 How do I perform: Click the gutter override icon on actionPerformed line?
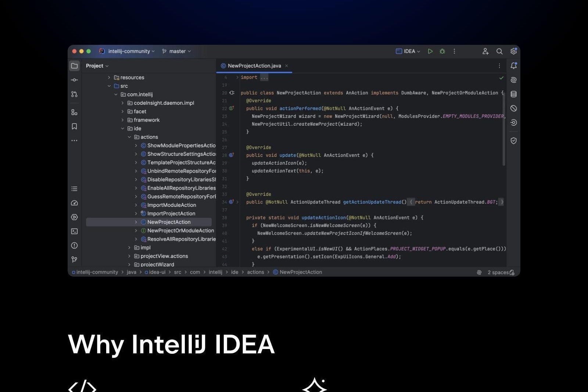pos(232,108)
